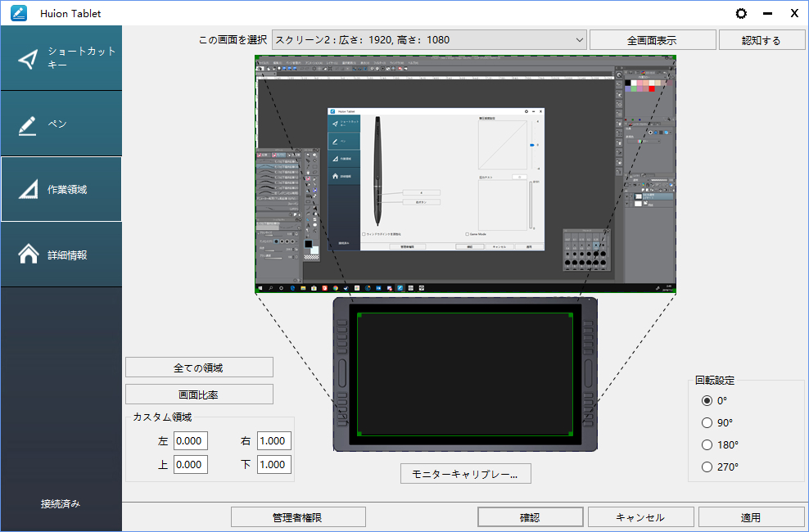Click the 適用 apply button
The height and width of the screenshot is (532, 809).
coord(751,517)
